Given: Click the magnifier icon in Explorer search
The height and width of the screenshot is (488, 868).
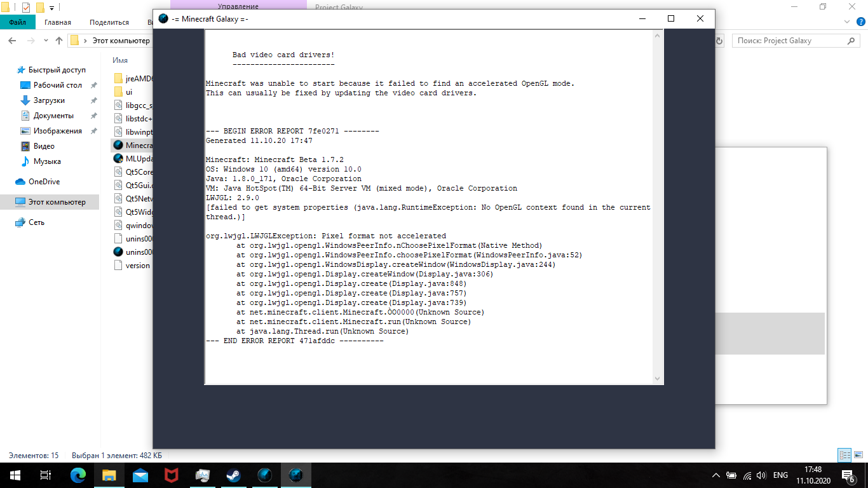Looking at the screenshot, I should click(851, 41).
